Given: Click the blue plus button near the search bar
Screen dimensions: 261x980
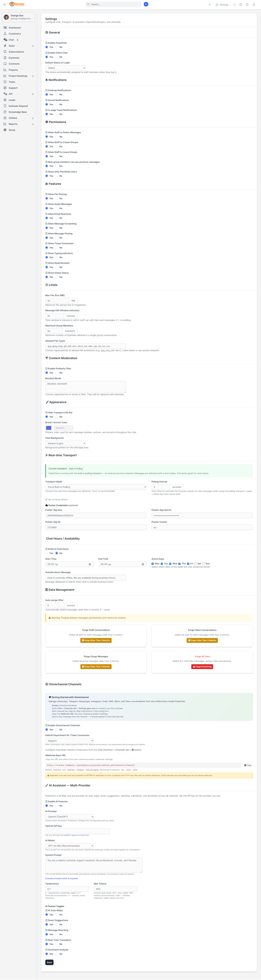Looking at the screenshot, I should click(x=146, y=4).
